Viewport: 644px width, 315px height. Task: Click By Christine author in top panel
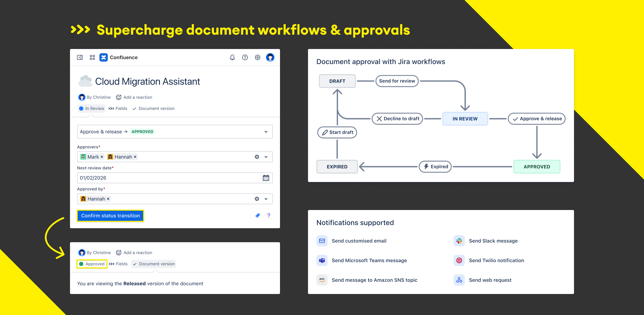(95, 97)
